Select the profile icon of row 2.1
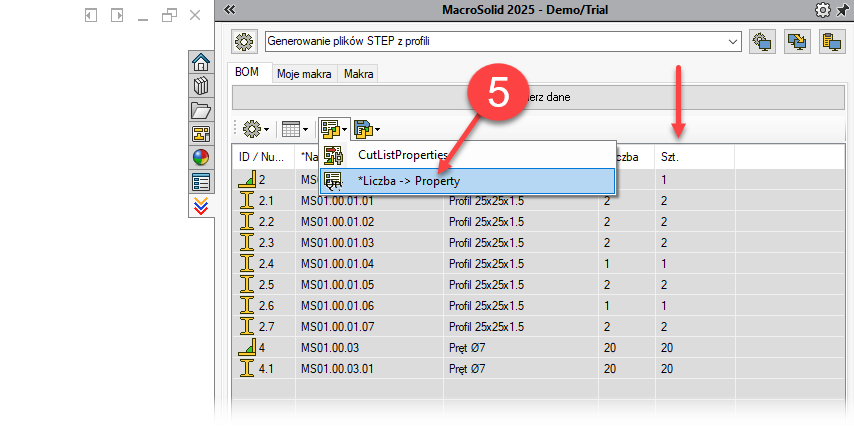The width and height of the screenshot is (854, 426). (247, 201)
